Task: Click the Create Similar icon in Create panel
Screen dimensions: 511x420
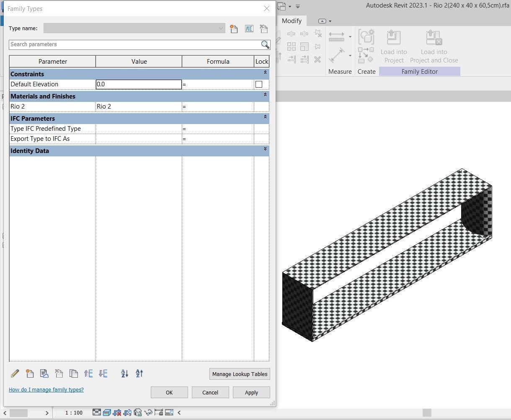Action: (366, 55)
